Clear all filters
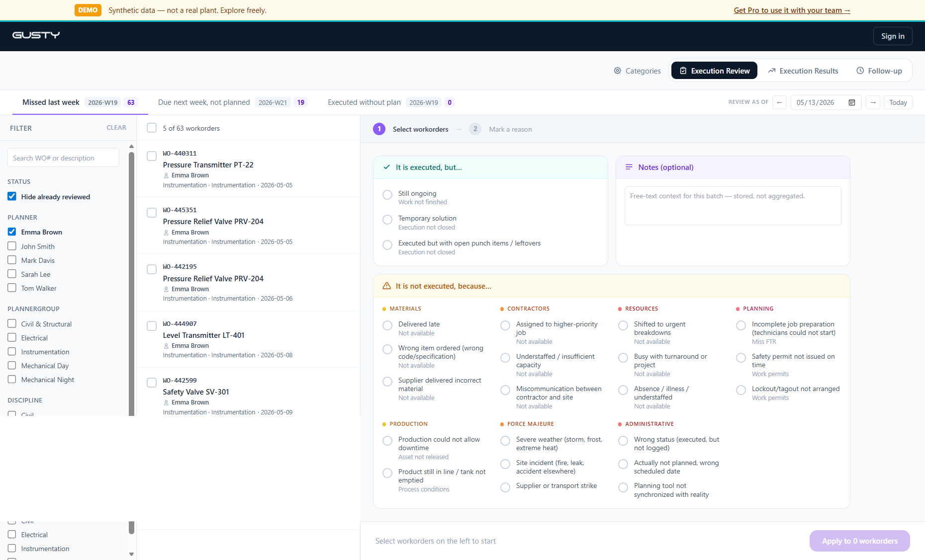Screen dimensions: 925x560 116,128
